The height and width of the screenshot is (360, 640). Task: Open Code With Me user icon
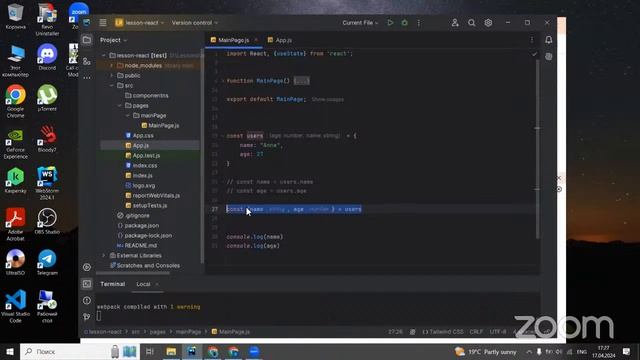tap(455, 23)
